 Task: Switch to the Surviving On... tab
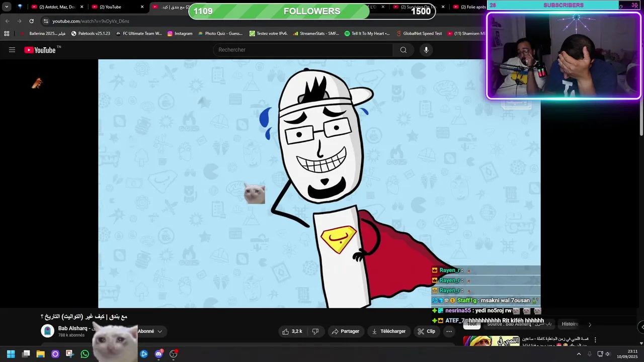[x=417, y=7]
